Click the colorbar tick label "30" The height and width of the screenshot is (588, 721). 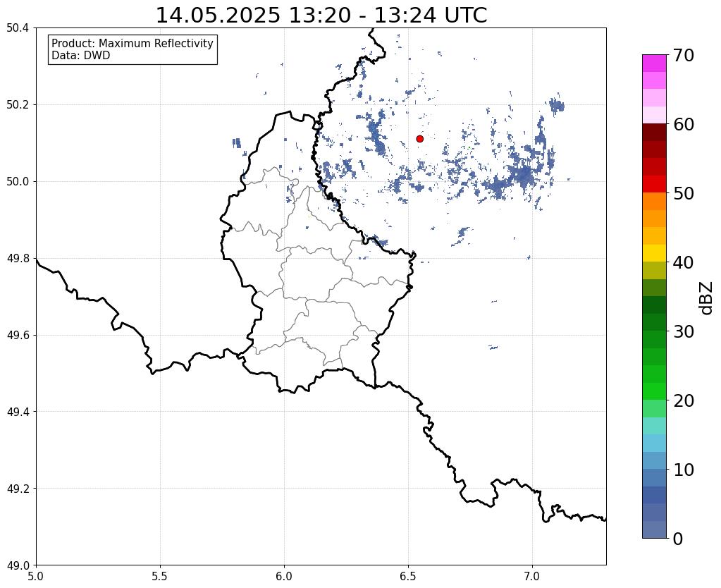pos(682,331)
